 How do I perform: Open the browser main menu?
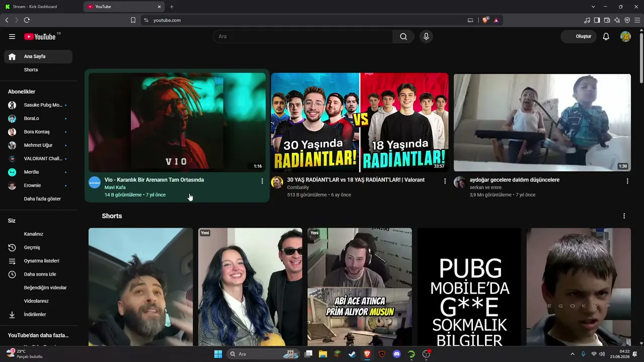637,20
